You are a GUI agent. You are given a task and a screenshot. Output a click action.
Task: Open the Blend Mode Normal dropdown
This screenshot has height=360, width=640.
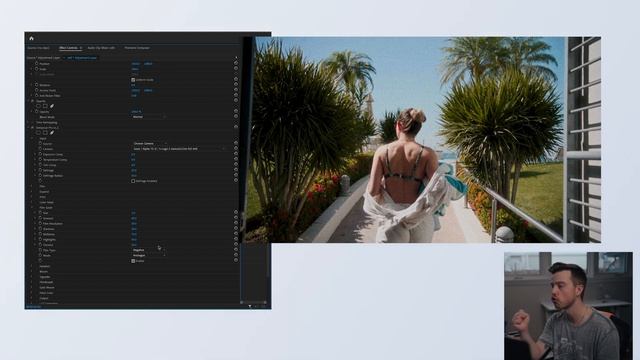click(x=149, y=117)
